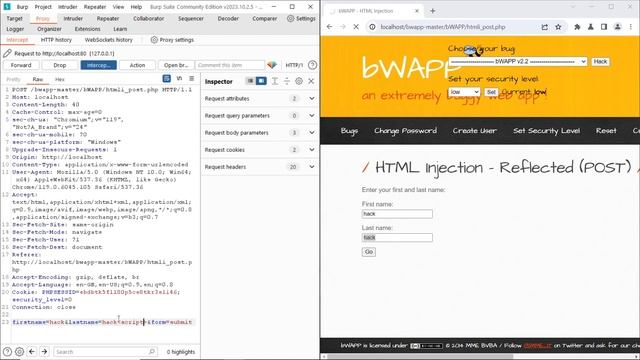Open Burp Settings gear icon

[290, 18]
